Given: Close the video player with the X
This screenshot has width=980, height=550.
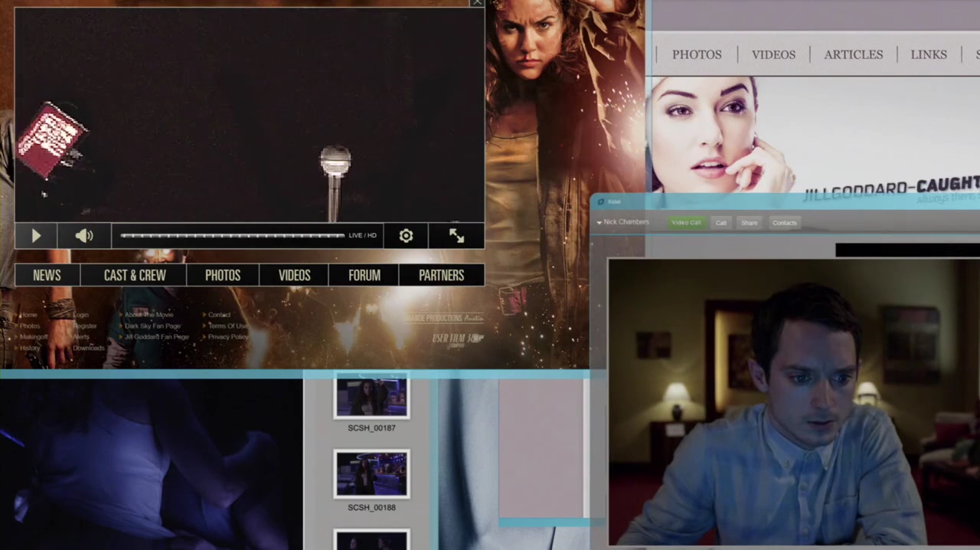Looking at the screenshot, I should click(477, 4).
